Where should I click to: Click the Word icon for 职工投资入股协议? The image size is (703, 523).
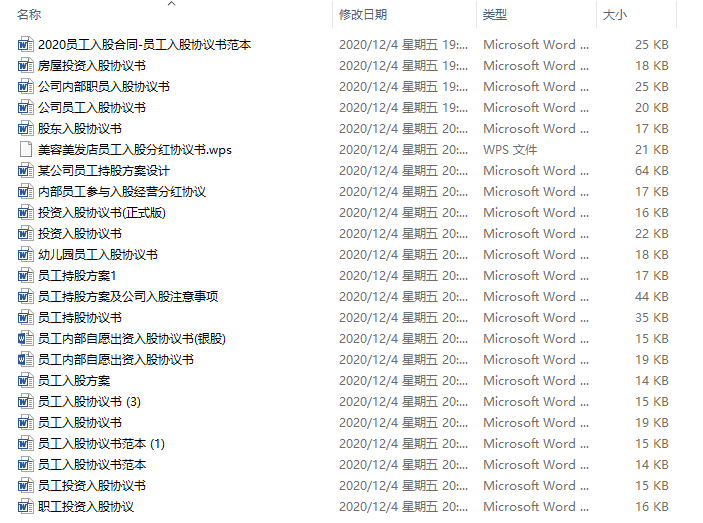pyautogui.click(x=26, y=507)
